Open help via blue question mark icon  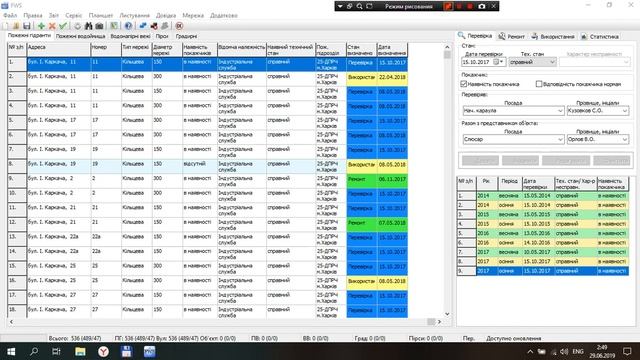128,26
